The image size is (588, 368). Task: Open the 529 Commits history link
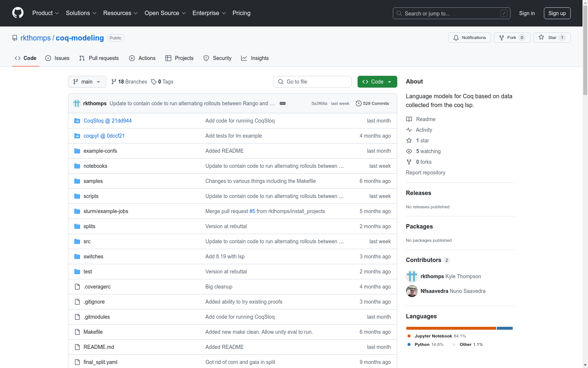pos(372,103)
